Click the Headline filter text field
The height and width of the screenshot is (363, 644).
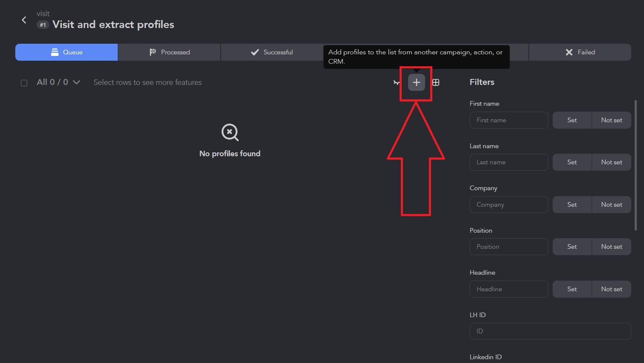(x=509, y=289)
